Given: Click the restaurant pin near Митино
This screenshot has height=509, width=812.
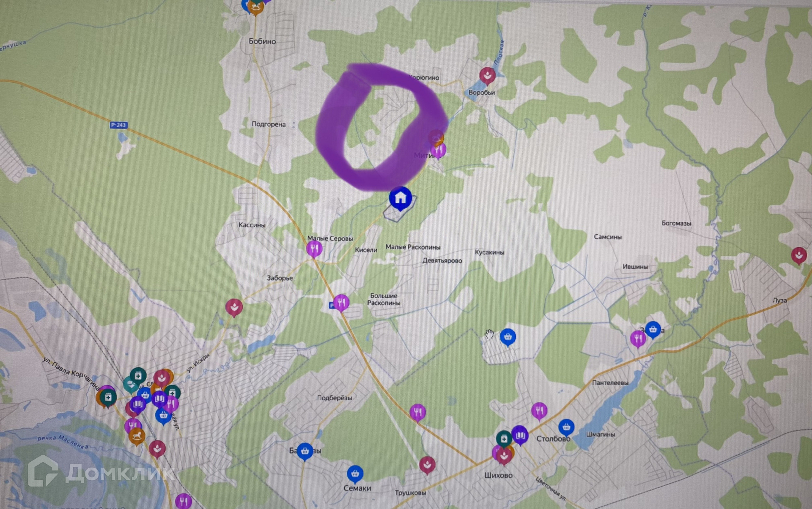Looking at the screenshot, I should pyautogui.click(x=439, y=150).
